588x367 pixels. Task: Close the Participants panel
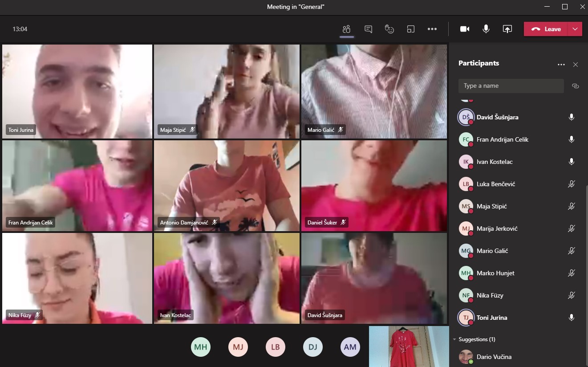click(x=575, y=65)
